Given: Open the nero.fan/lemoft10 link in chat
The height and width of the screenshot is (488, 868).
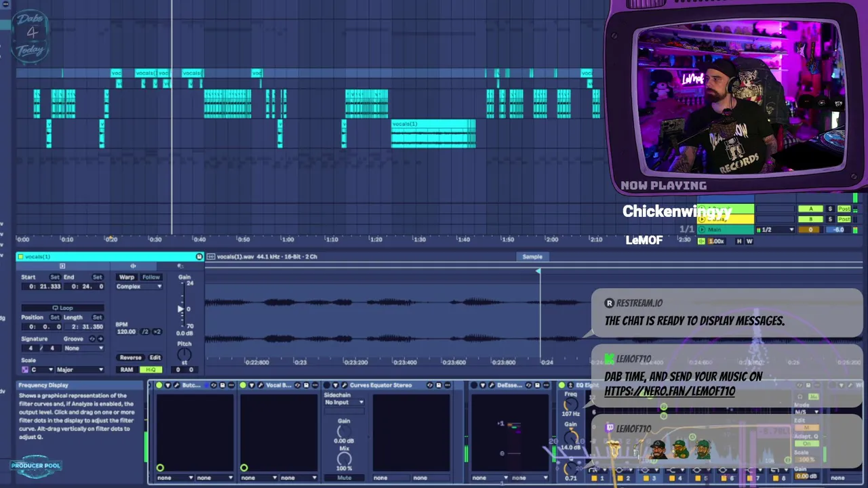Looking at the screenshot, I should tap(669, 391).
